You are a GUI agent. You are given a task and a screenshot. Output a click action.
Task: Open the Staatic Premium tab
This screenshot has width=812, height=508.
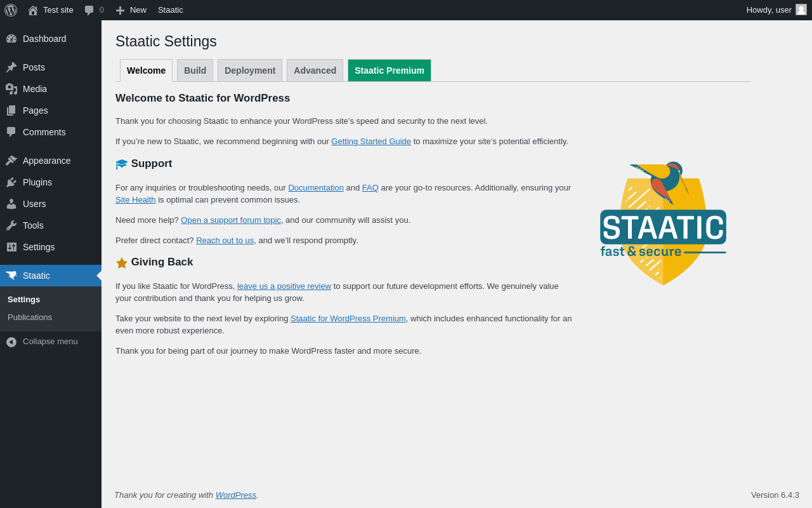[x=390, y=70]
